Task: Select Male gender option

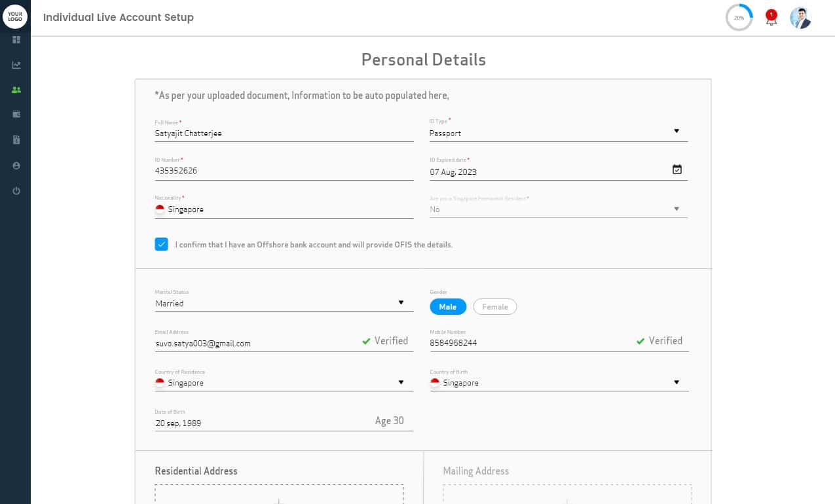Action: tap(448, 306)
